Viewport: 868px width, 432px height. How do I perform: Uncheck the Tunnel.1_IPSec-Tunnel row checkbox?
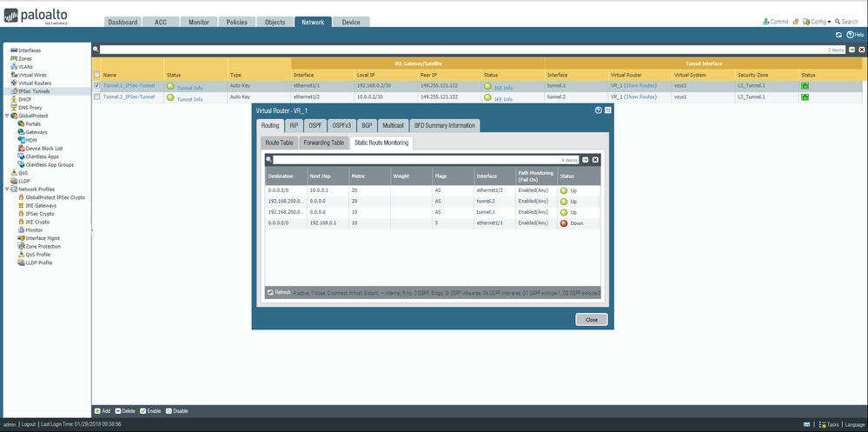click(96, 86)
